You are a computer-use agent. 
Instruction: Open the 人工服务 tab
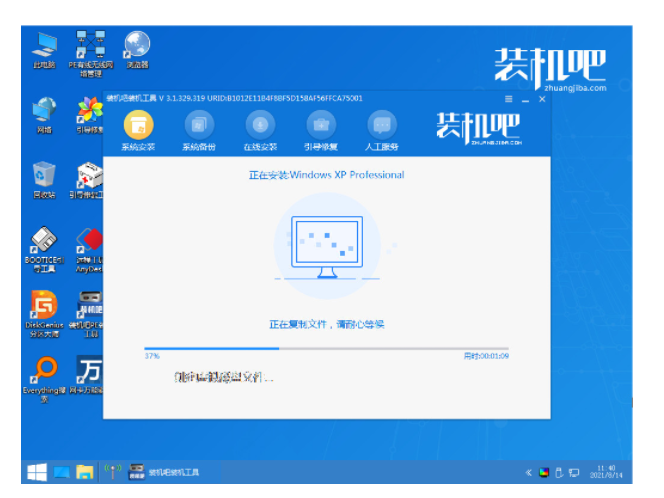tap(382, 130)
